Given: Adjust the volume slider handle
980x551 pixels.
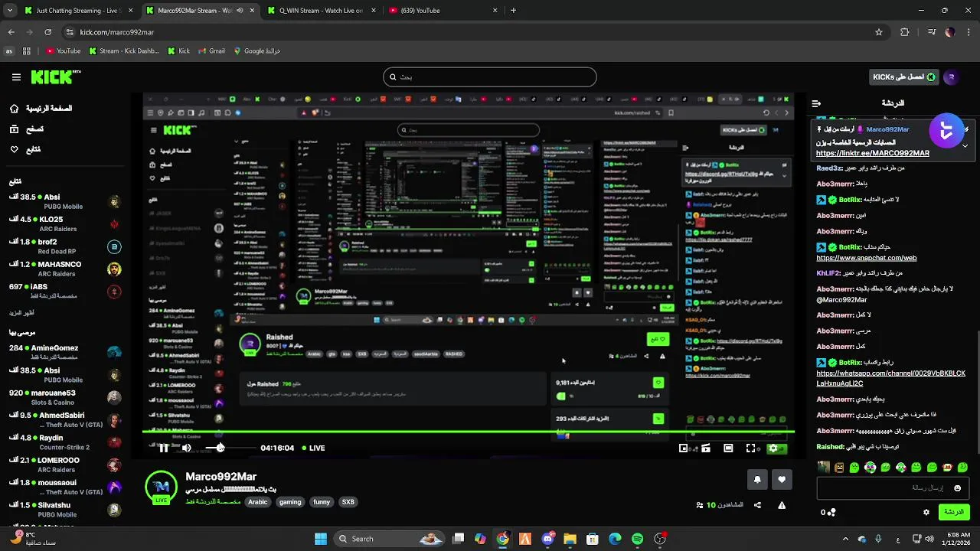Looking at the screenshot, I should [220, 448].
